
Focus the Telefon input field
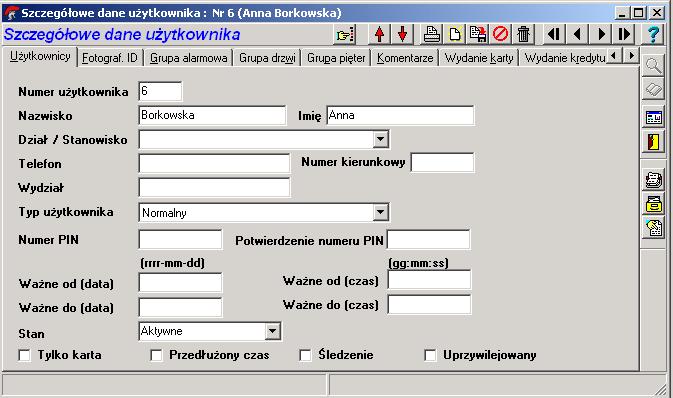[214, 164]
